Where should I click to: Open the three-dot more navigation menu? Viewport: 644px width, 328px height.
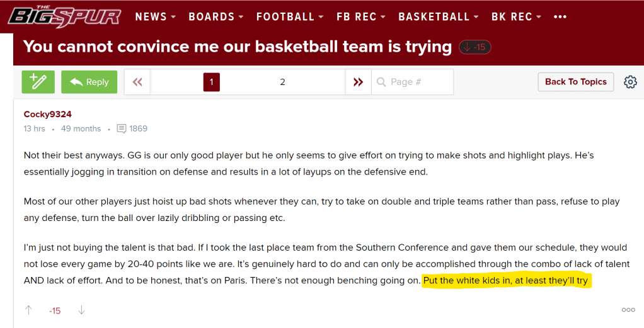560,17
